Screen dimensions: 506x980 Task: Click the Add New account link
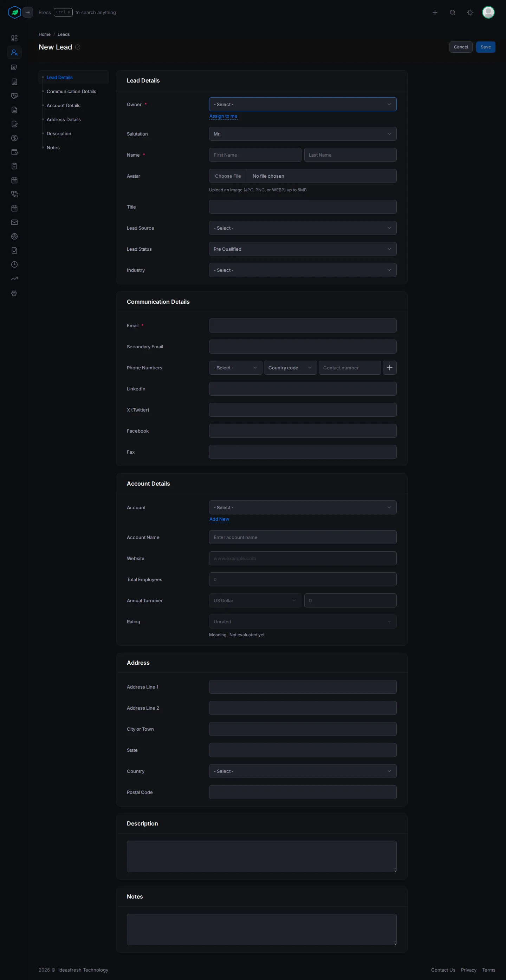[x=219, y=519]
